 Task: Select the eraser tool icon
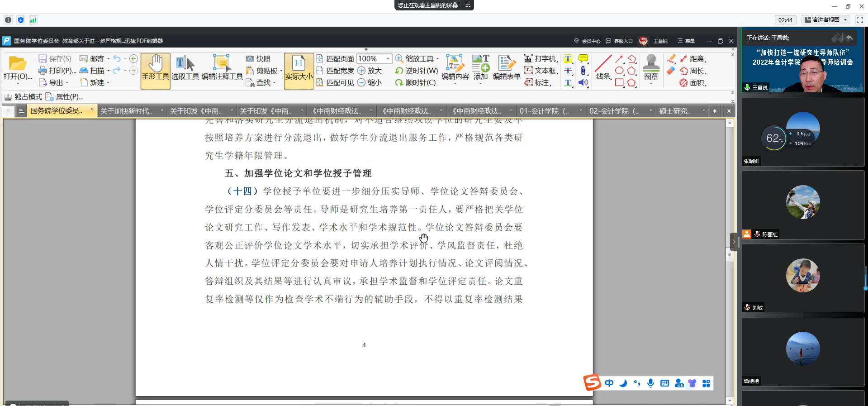click(x=671, y=71)
